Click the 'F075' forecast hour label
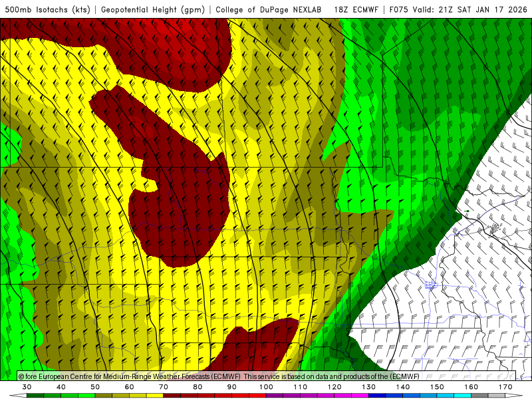Viewport: 532px width, 399px height. click(x=398, y=9)
